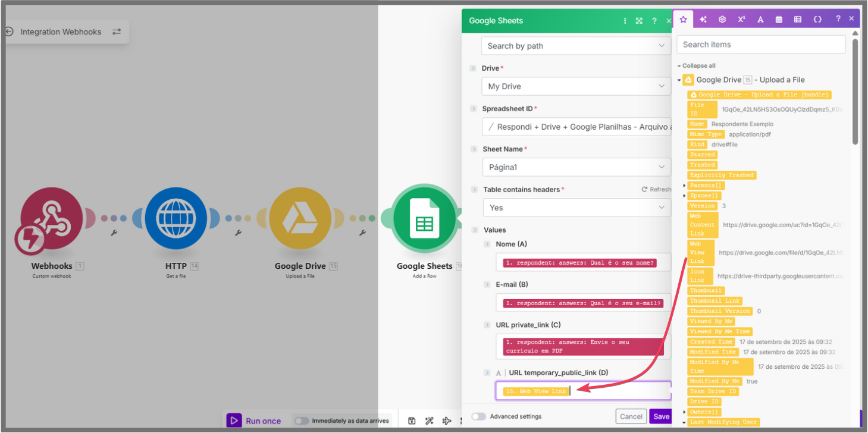Open the array functions table tab
868x433 pixels.
[x=798, y=19]
